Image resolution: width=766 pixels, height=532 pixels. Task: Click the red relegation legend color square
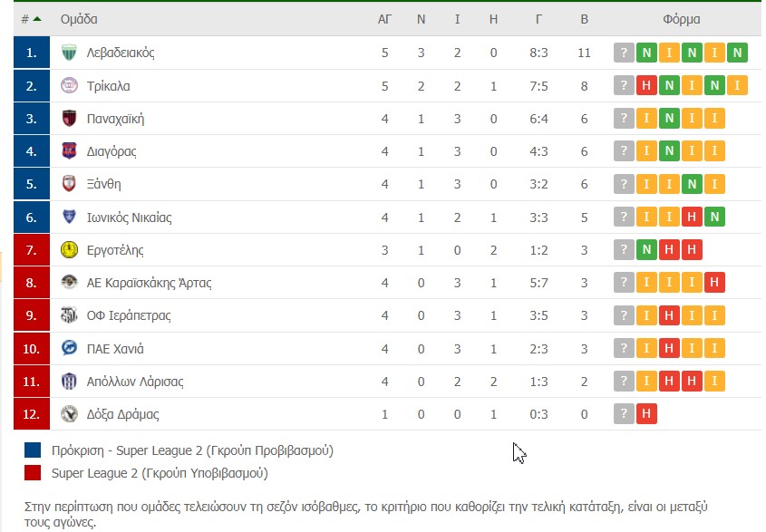click(34, 472)
